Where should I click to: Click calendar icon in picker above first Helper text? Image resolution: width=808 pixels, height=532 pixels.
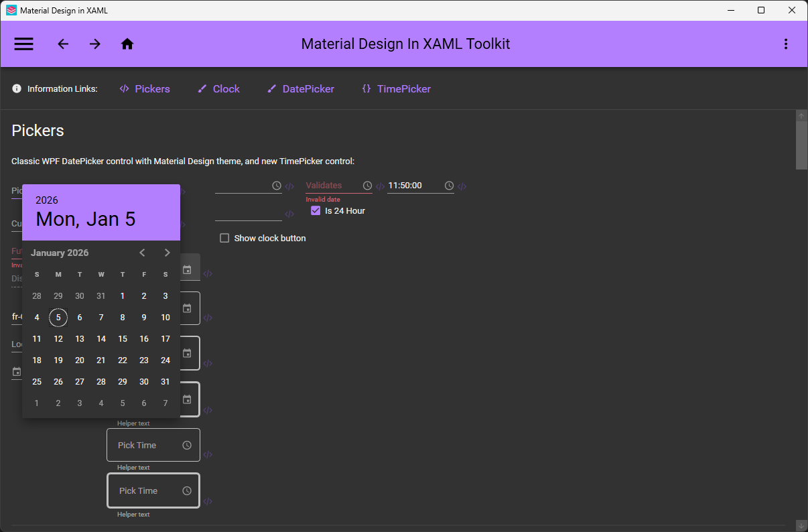pos(187,399)
